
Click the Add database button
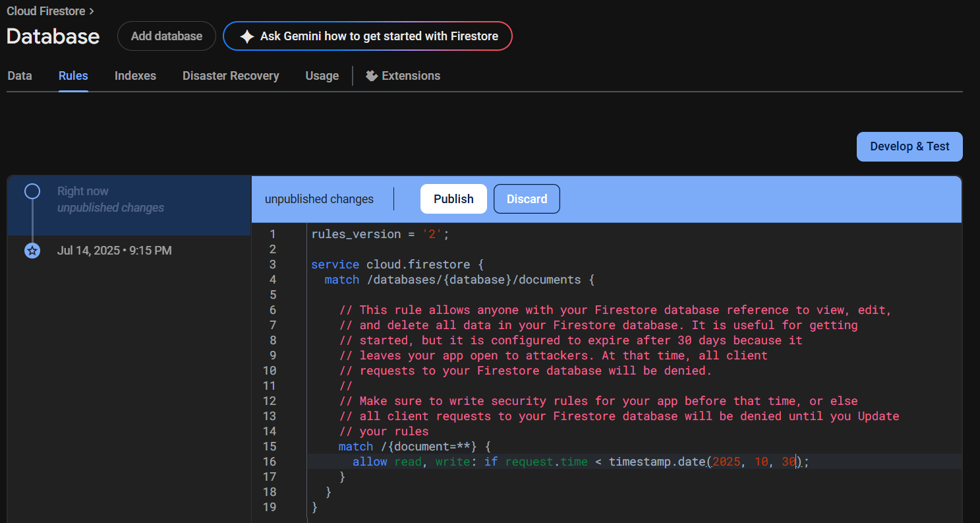coord(166,36)
